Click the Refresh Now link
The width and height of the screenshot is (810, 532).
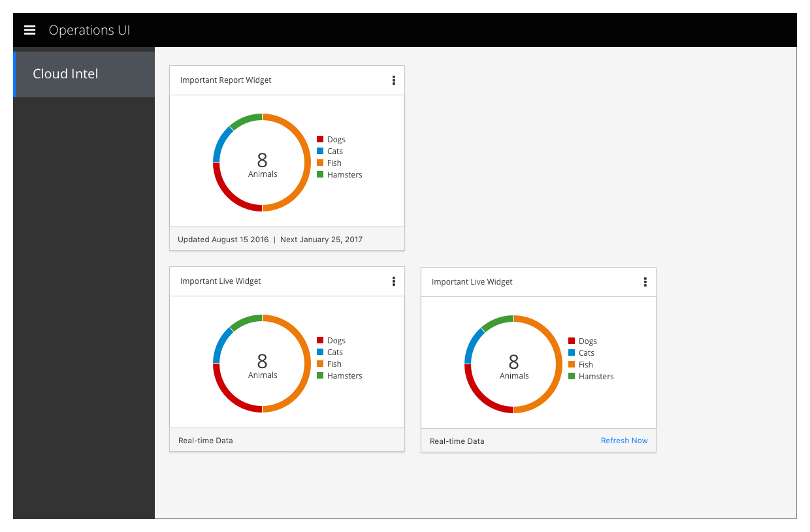click(x=624, y=441)
